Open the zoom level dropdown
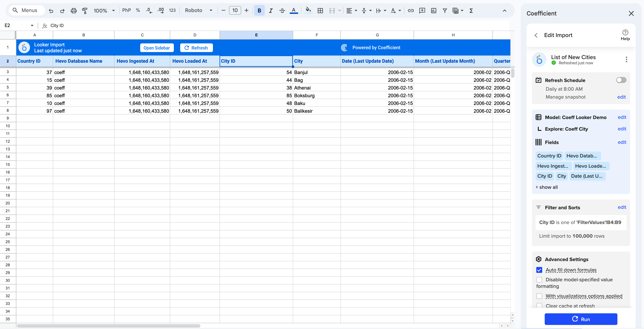The image size is (644, 329). coord(113,10)
